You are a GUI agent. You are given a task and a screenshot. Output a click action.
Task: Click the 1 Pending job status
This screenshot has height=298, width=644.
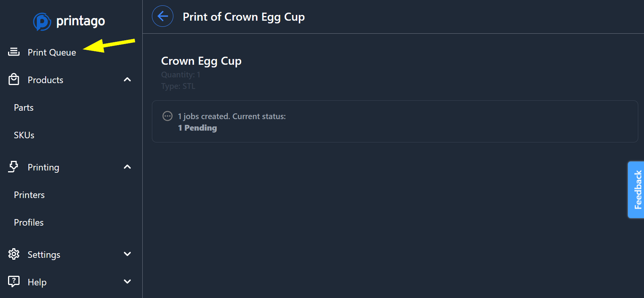(x=198, y=128)
